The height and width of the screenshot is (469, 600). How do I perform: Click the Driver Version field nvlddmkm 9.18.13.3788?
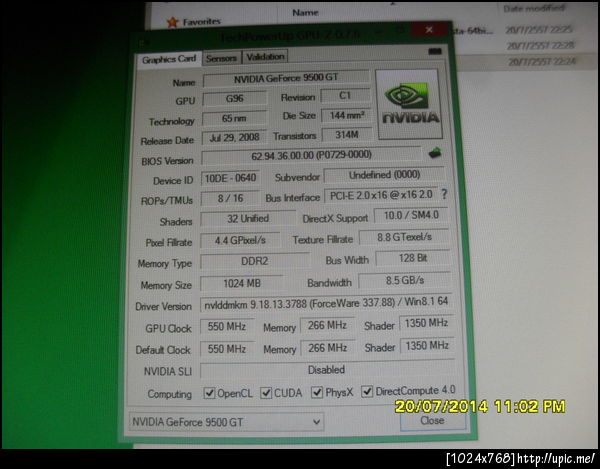pyautogui.click(x=326, y=303)
